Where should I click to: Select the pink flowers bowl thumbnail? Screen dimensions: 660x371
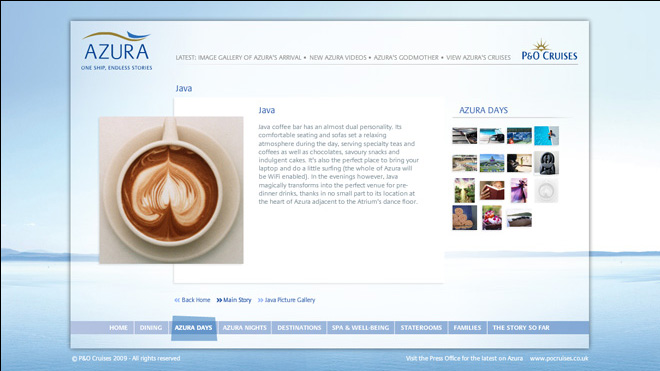(492, 217)
